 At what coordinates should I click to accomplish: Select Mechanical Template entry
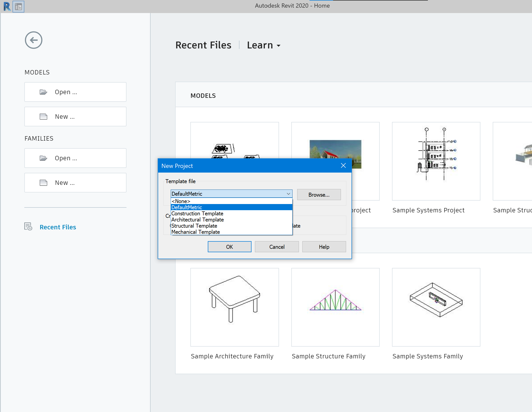(196, 232)
